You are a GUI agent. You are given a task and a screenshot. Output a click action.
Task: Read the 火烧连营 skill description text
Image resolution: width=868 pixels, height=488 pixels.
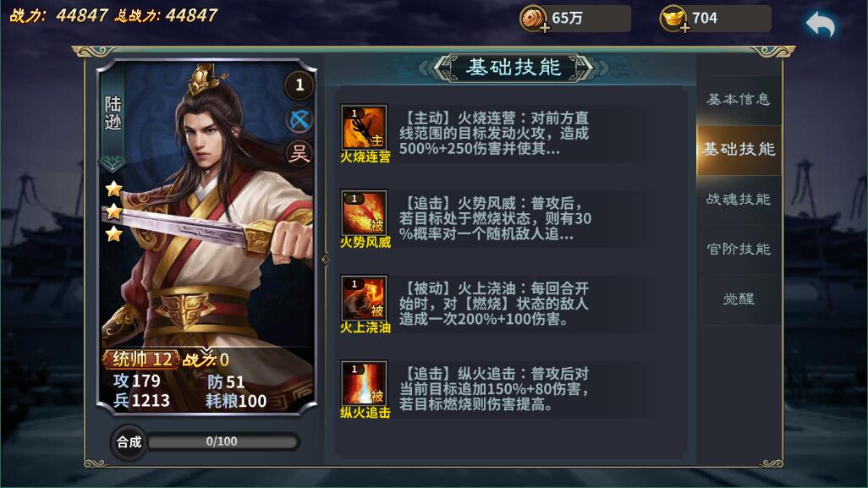pyautogui.click(x=494, y=134)
